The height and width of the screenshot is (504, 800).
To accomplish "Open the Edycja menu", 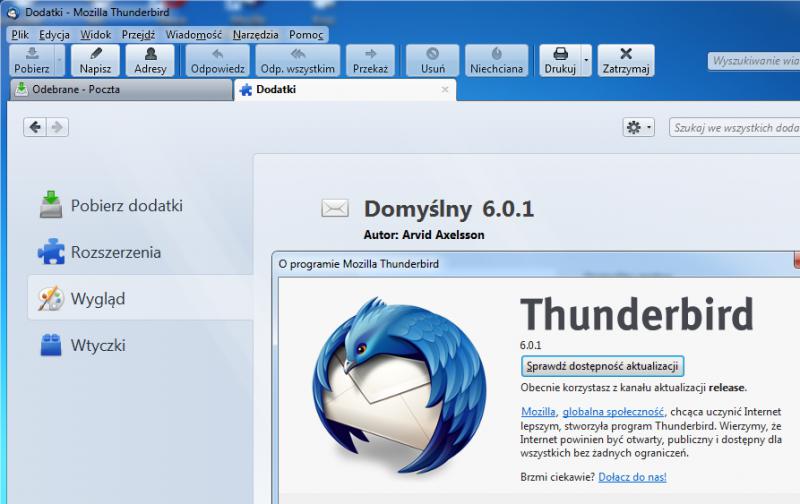I will pyautogui.click(x=55, y=35).
